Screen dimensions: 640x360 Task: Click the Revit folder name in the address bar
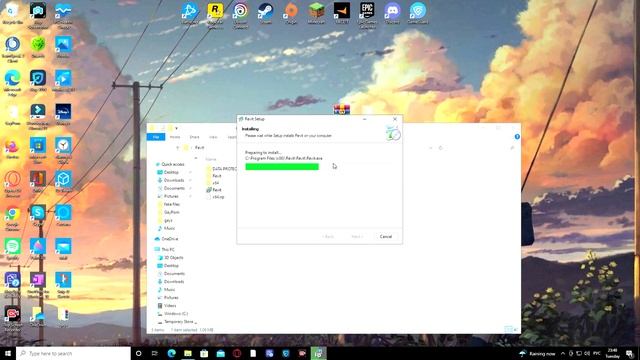(200, 148)
